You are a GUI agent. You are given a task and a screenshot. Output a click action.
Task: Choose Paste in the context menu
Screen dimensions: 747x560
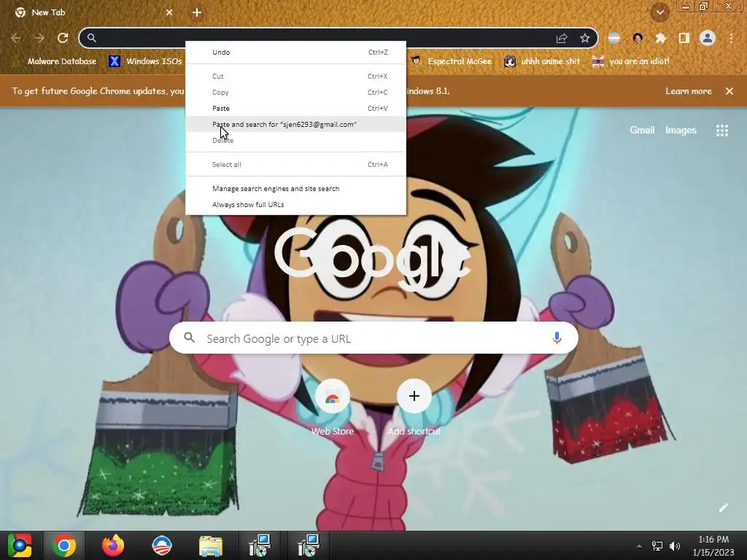tap(296, 108)
